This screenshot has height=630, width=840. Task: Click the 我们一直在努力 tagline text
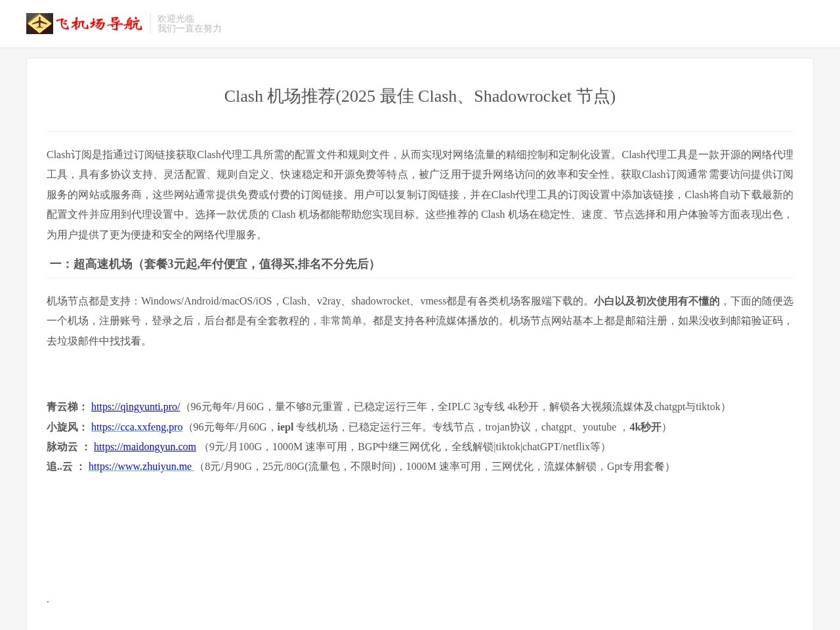[x=190, y=29]
